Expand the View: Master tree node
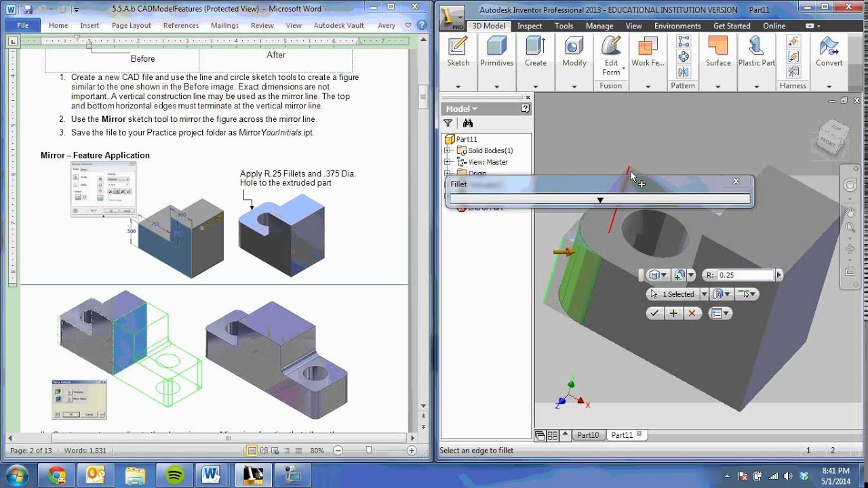Screen dimensions: 868x488 [x=447, y=162]
